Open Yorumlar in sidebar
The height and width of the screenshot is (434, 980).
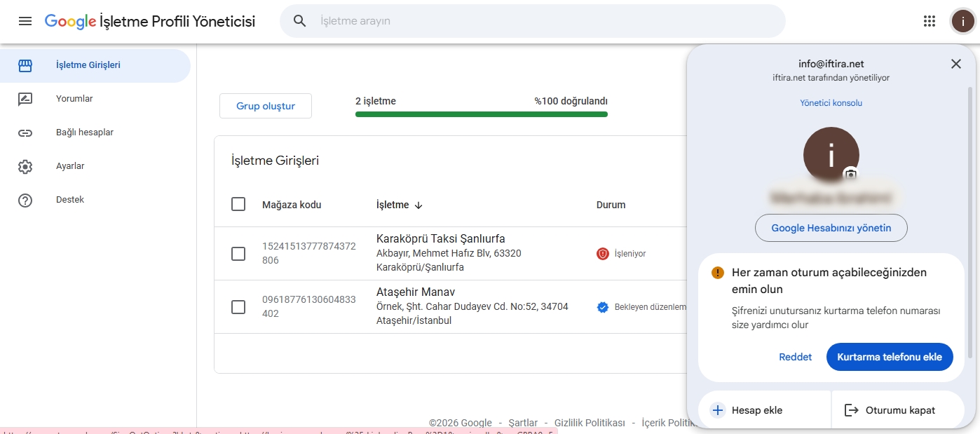[95, 99]
